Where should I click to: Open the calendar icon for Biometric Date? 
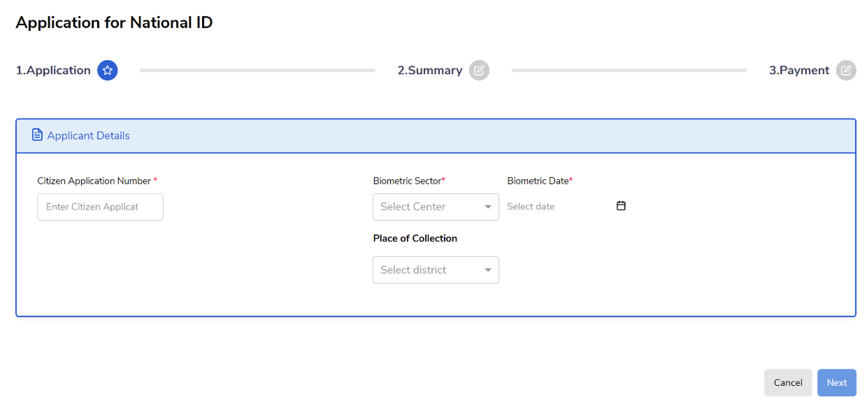[621, 206]
